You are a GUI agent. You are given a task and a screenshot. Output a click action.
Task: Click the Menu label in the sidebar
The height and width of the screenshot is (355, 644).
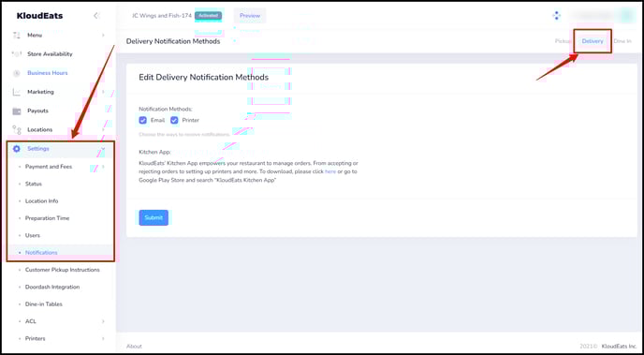(x=35, y=36)
